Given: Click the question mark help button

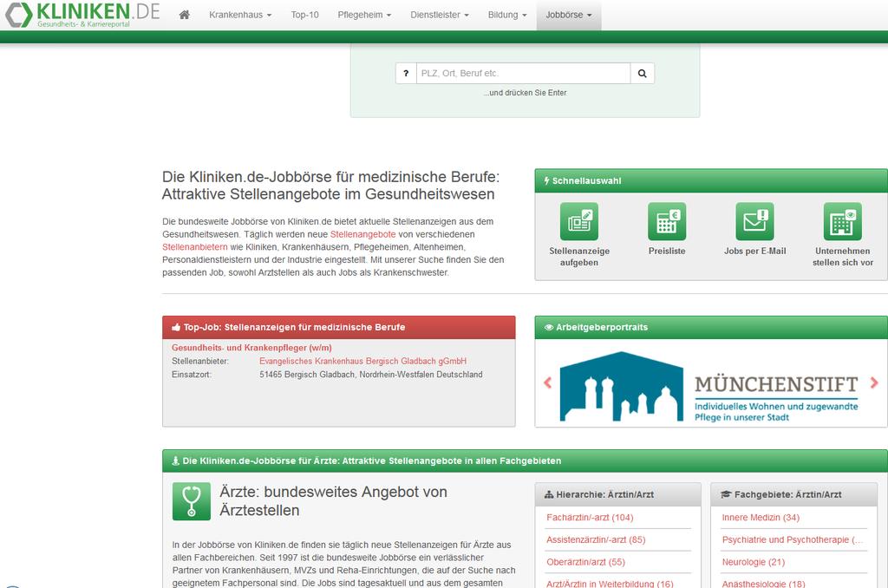Looking at the screenshot, I should click(x=406, y=73).
